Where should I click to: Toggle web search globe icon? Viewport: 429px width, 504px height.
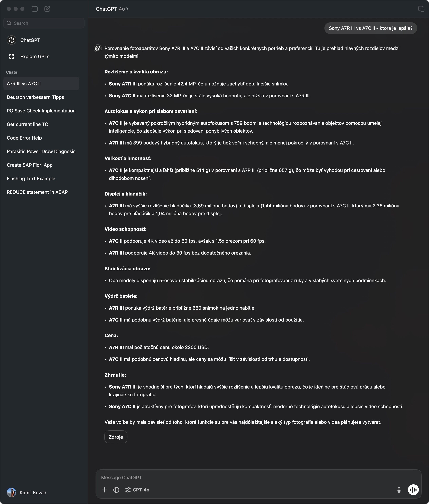(x=116, y=490)
